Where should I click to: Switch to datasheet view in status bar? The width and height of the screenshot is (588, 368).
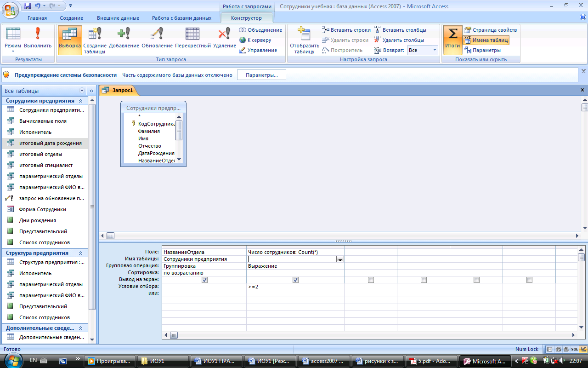pos(550,349)
